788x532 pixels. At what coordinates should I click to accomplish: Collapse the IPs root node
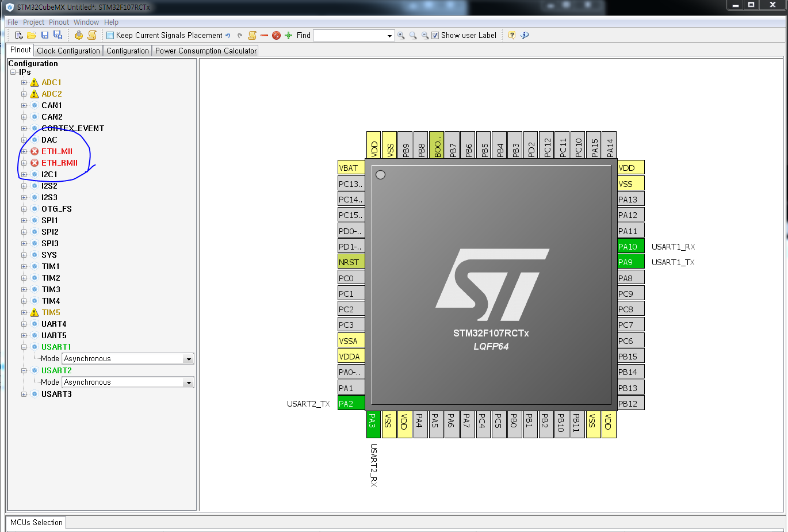click(x=13, y=72)
